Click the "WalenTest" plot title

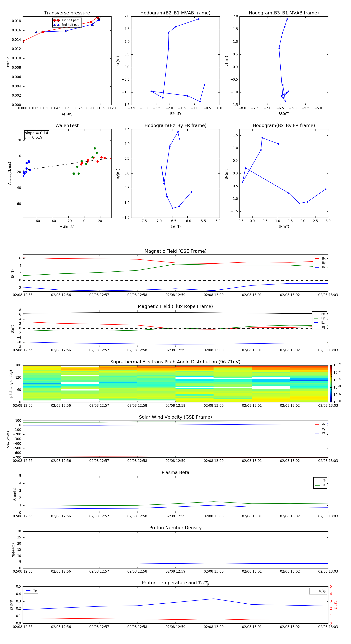pos(67,125)
